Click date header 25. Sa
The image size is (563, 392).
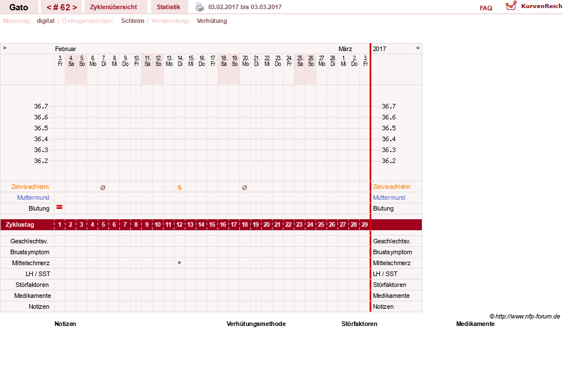tap(300, 61)
